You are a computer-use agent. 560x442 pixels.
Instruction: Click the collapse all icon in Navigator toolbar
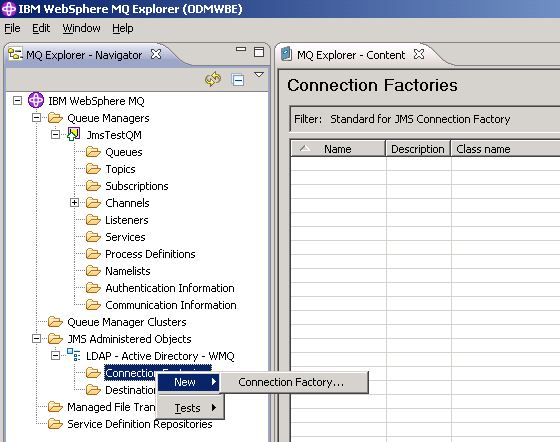tap(238, 79)
